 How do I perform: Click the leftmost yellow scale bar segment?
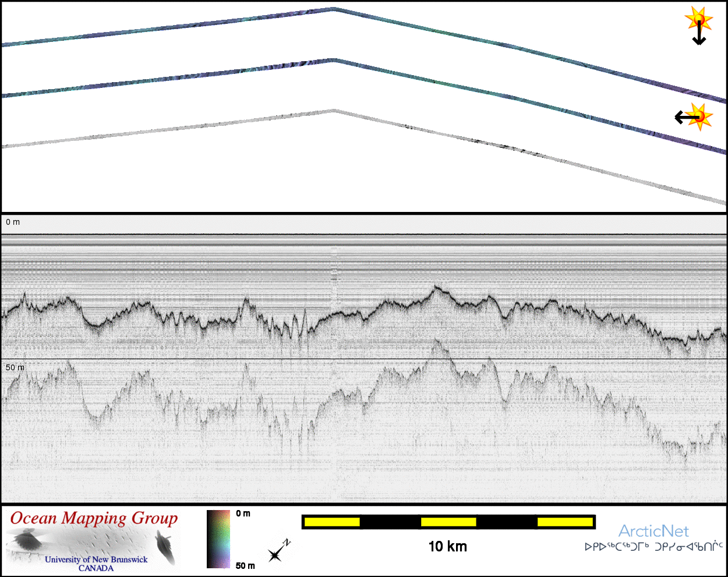point(332,522)
